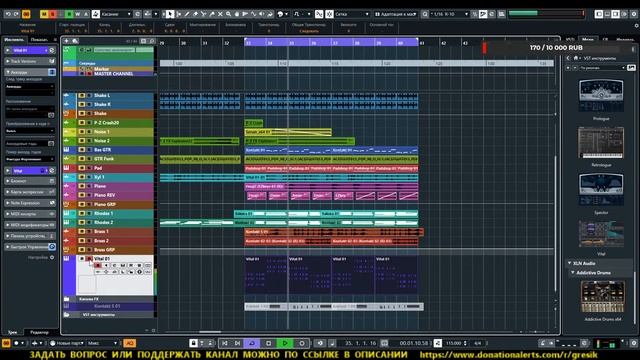Image resolution: width=640 pixels, height=360 pixels.
Task: Mute the Brass 1 track
Action: pyautogui.click(x=82, y=231)
